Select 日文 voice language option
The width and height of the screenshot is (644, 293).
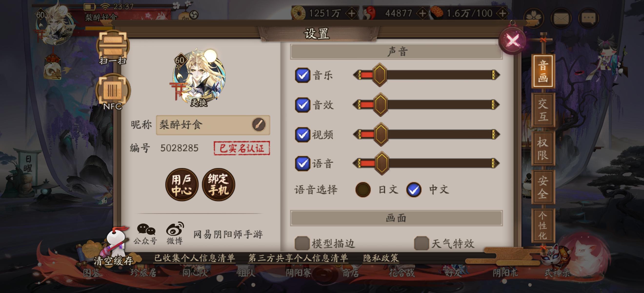pos(363,189)
